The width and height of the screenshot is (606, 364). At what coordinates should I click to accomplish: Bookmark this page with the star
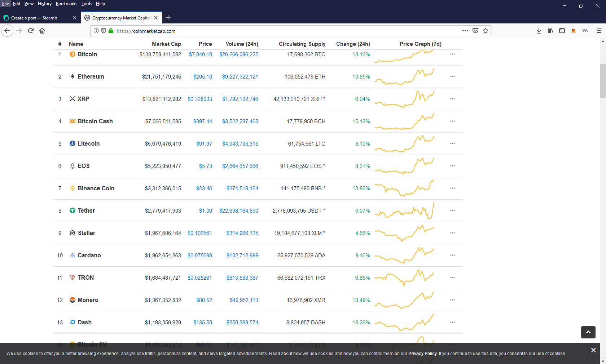(x=486, y=31)
